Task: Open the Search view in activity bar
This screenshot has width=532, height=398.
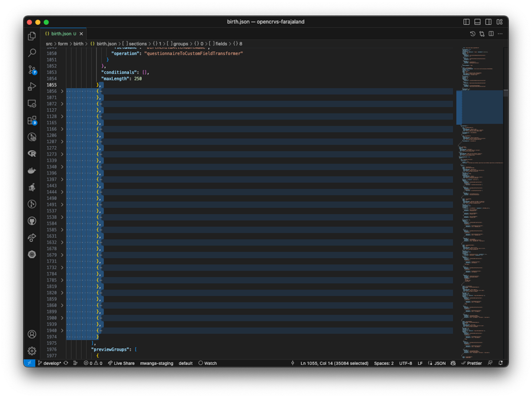Action: (32, 53)
